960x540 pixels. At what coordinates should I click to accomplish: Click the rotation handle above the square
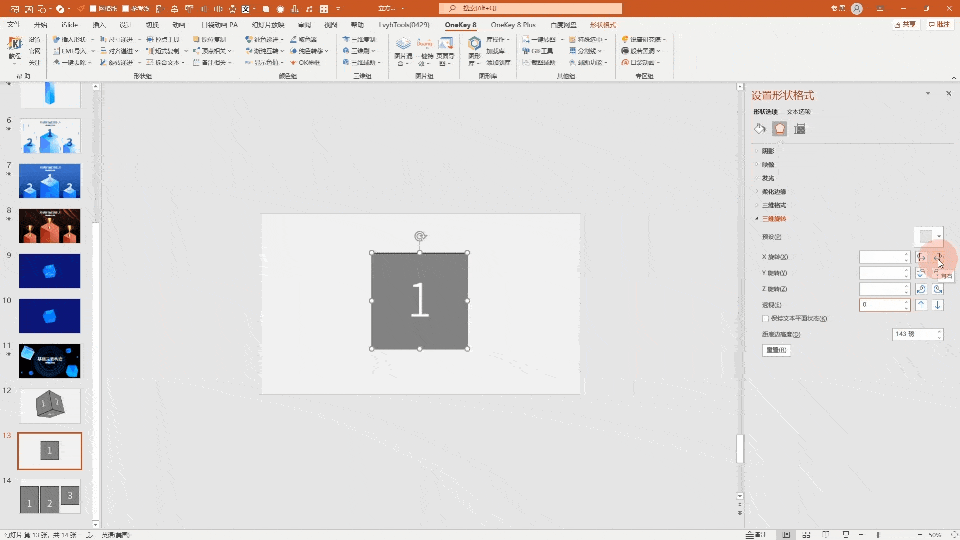pos(419,236)
